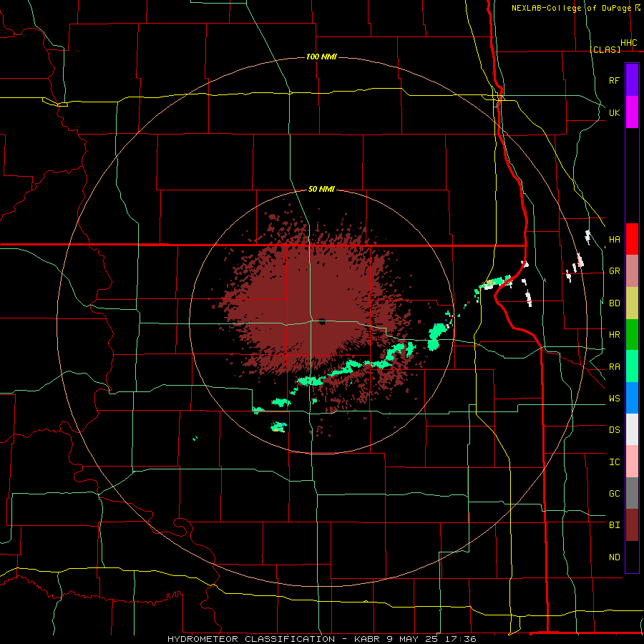The width and height of the screenshot is (644, 644).
Task: Select the GR graupel color swatch
Action: (x=632, y=270)
